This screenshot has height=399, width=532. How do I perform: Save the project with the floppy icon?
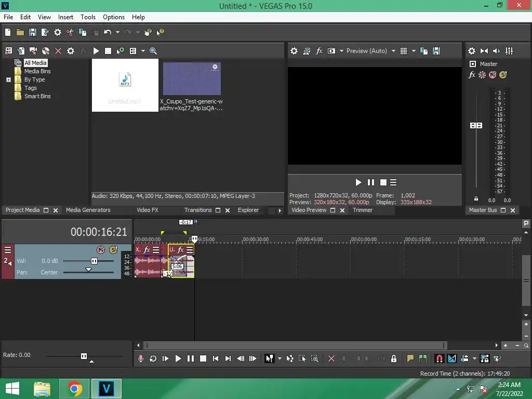33,32
